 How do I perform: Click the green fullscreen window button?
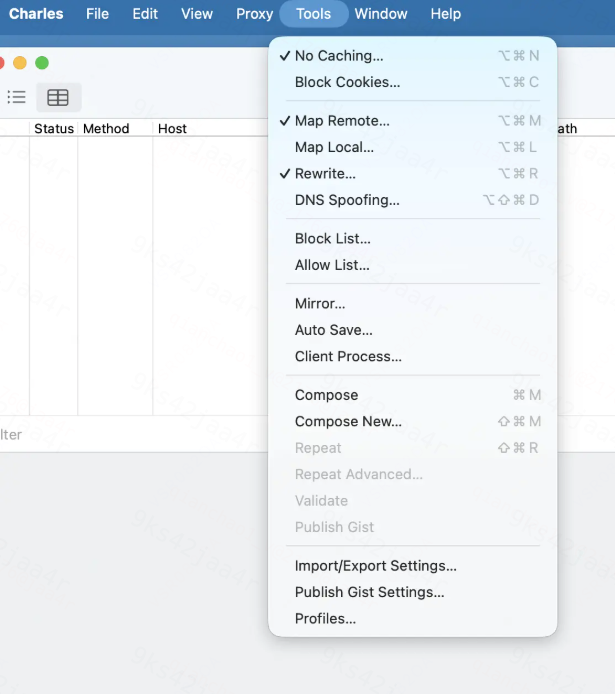tap(42, 63)
